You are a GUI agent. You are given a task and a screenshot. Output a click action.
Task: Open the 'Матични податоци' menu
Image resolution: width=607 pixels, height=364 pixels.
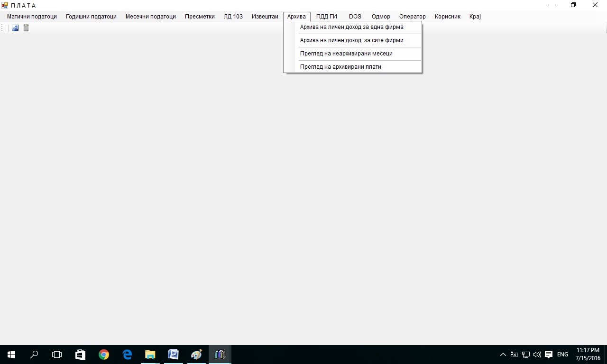[32, 17]
